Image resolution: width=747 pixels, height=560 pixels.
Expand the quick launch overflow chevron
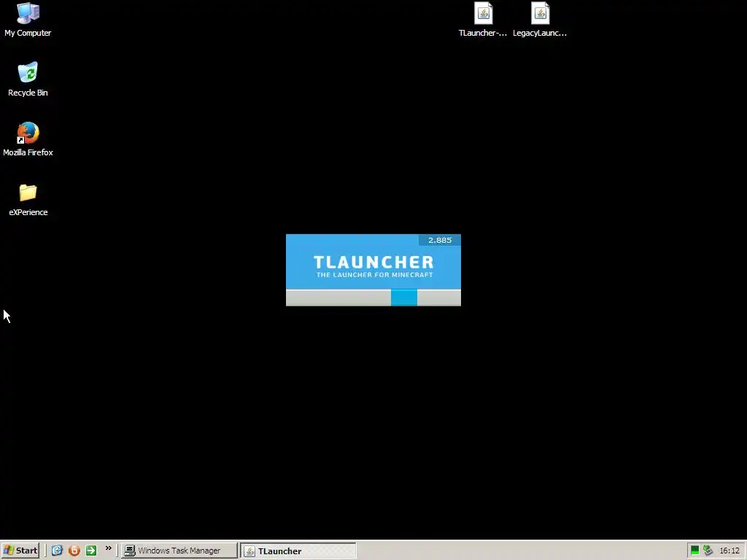click(109, 548)
